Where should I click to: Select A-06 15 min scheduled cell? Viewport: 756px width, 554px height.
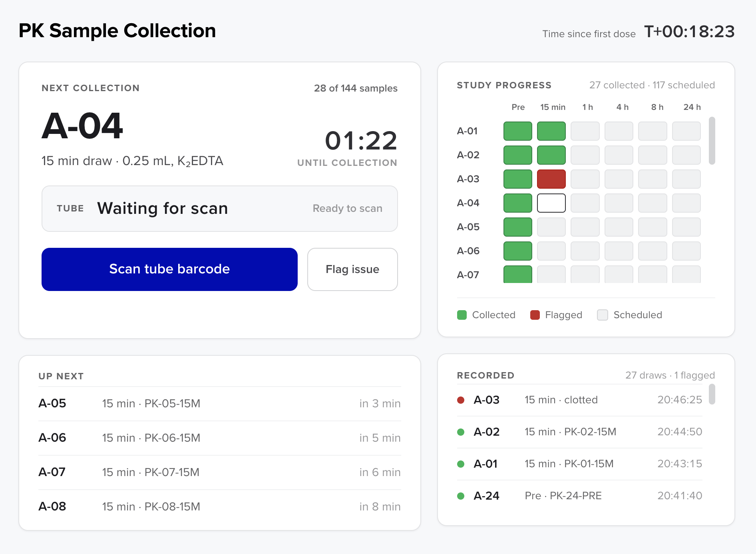551,251
